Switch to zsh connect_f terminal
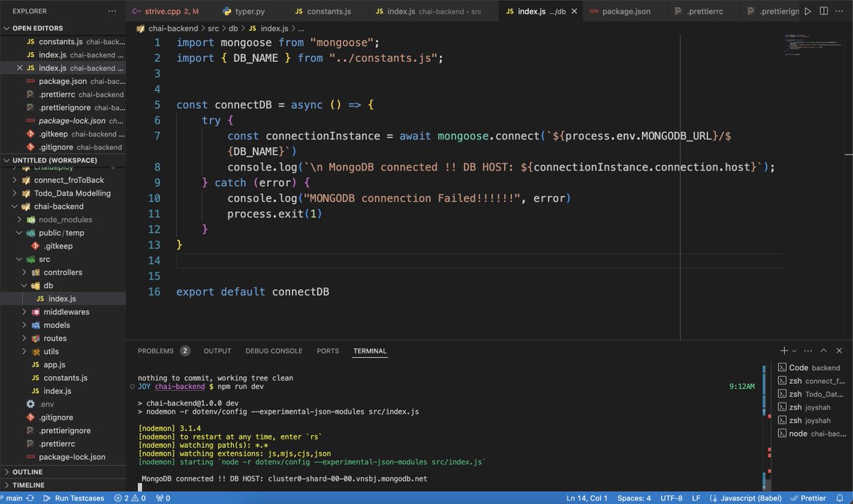 (811, 381)
